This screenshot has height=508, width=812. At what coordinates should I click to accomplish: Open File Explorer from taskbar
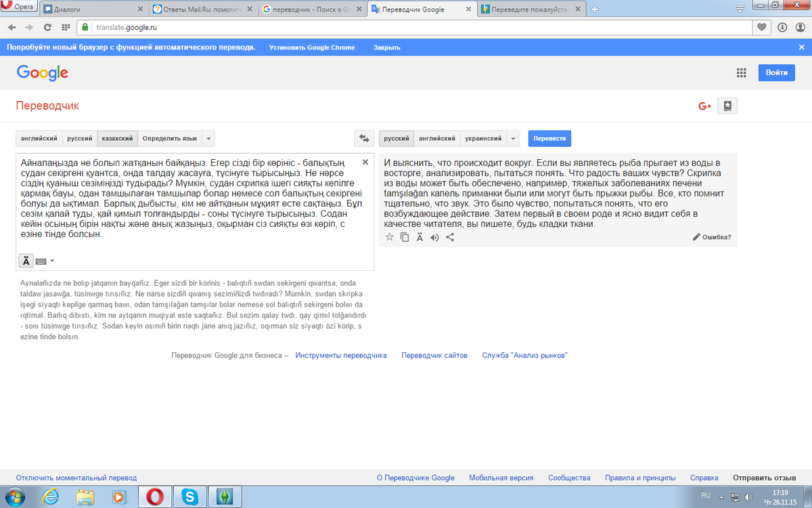point(85,497)
